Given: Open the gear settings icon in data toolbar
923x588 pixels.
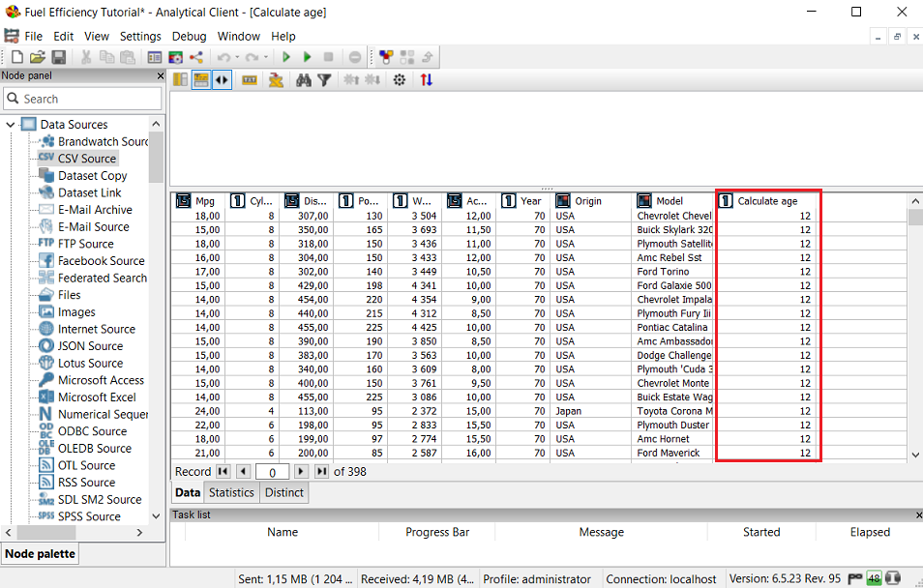Looking at the screenshot, I should [x=399, y=80].
